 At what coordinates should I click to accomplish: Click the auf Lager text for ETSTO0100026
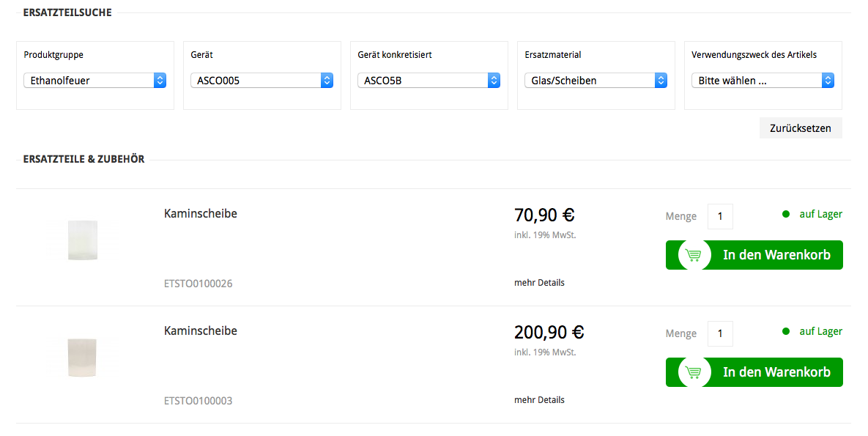(x=821, y=215)
